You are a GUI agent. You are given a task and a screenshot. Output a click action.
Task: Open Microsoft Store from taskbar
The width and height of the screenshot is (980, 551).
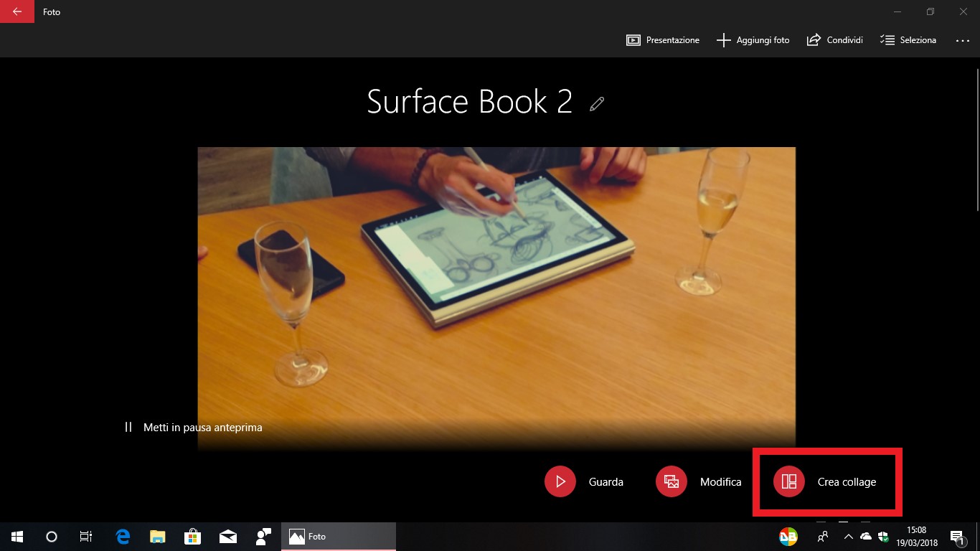pos(192,537)
